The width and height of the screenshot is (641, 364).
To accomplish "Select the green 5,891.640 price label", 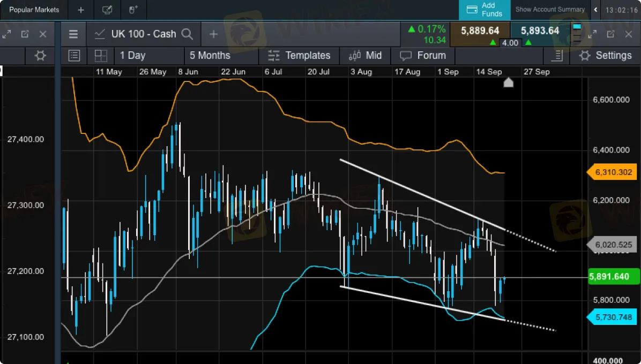I will coord(613,276).
